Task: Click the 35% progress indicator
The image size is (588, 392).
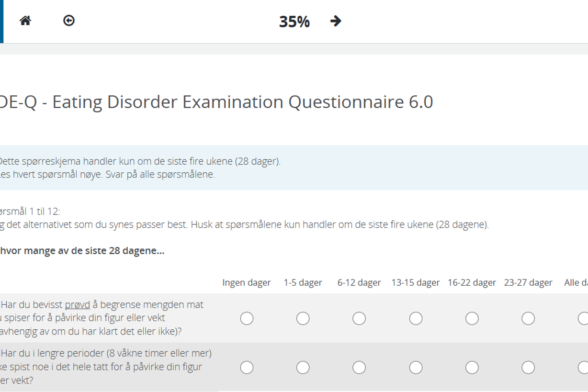Action: click(294, 22)
